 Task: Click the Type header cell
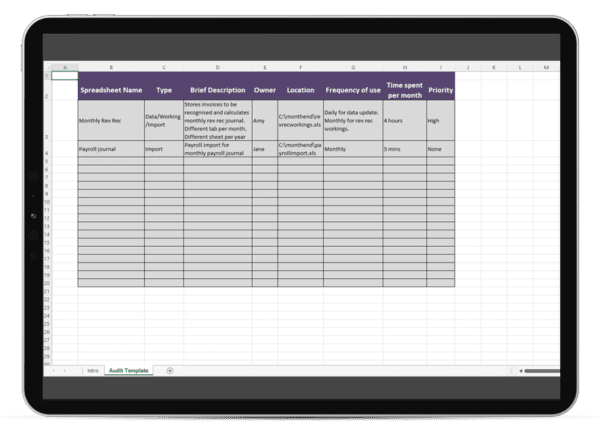[164, 90]
